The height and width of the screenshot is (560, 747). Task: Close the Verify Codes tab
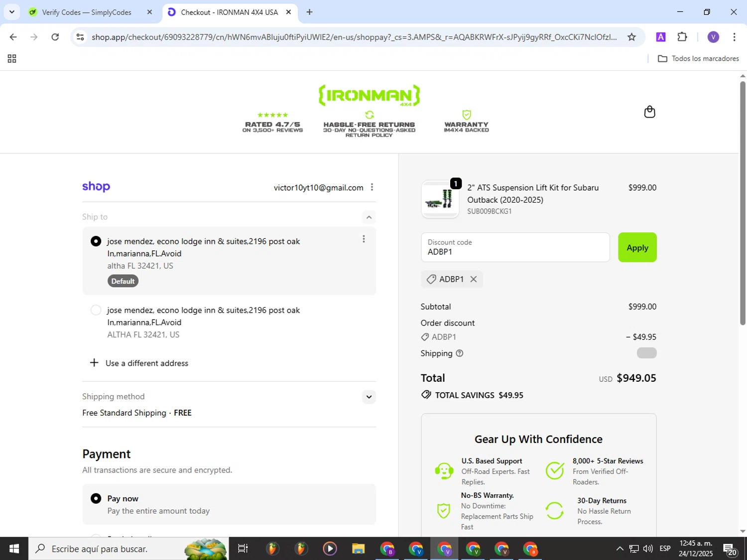click(149, 12)
